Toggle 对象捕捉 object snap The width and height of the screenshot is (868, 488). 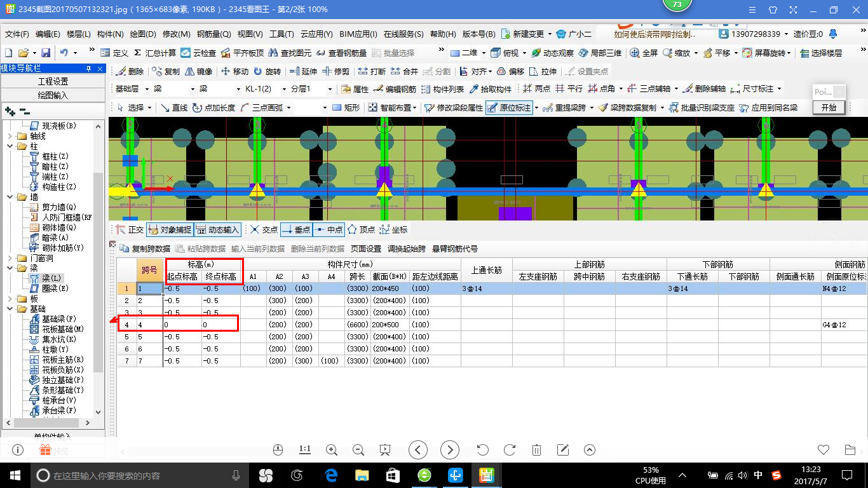[x=169, y=229]
